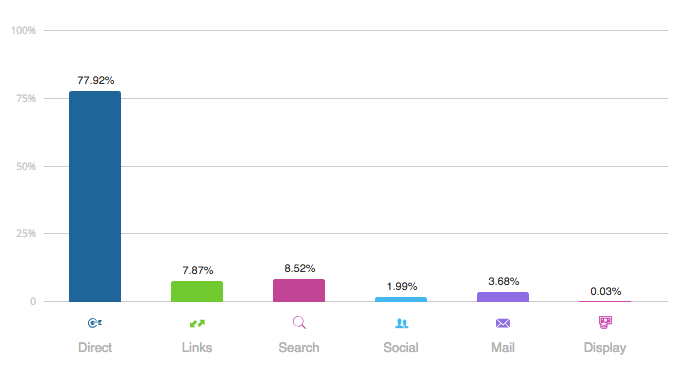Image resolution: width=681 pixels, height=376 pixels.
Task: Select the dark blue Direct bar
Action: (95, 196)
